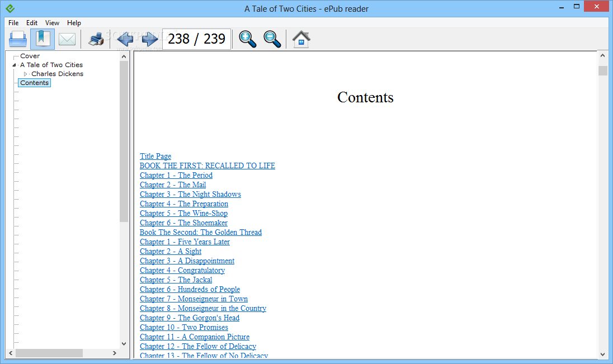This screenshot has width=613, height=364.
Task: Click the reading pane scrollbar thumb
Action: pyautogui.click(x=602, y=71)
